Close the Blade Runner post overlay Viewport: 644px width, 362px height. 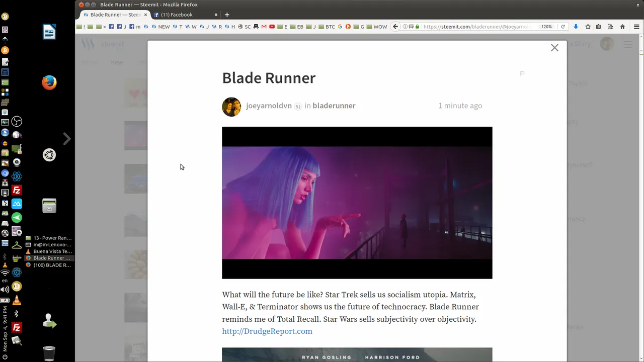tap(554, 48)
